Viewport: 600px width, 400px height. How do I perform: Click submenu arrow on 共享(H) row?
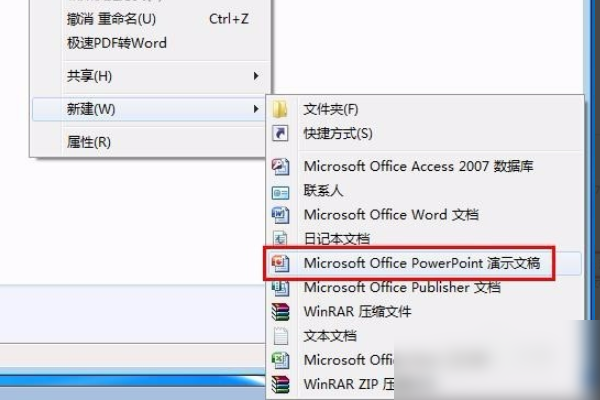tap(256, 76)
